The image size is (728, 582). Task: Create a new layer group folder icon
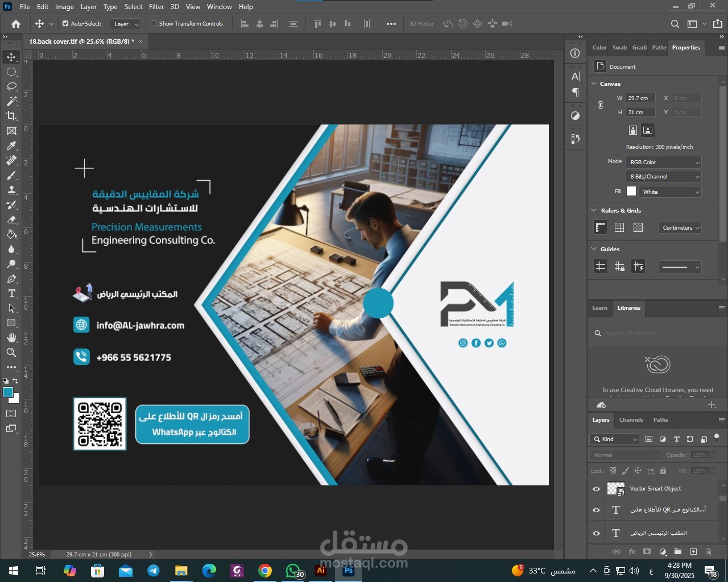678,551
